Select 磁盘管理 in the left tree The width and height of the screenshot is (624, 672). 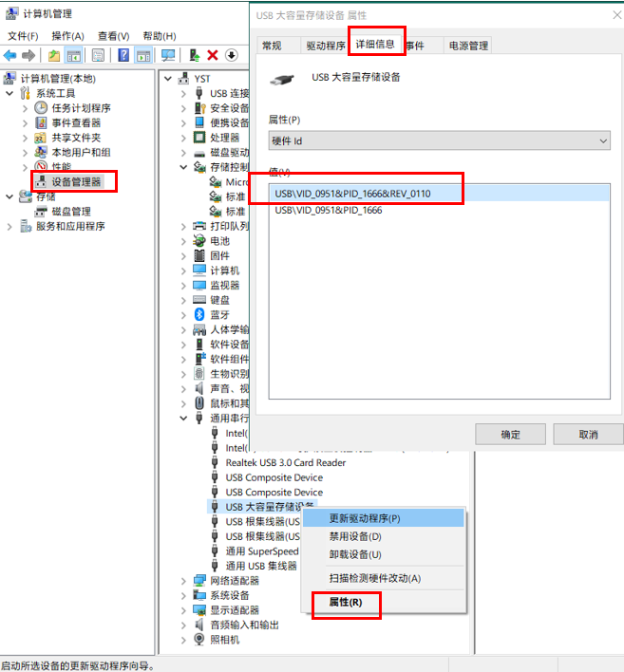click(71, 211)
